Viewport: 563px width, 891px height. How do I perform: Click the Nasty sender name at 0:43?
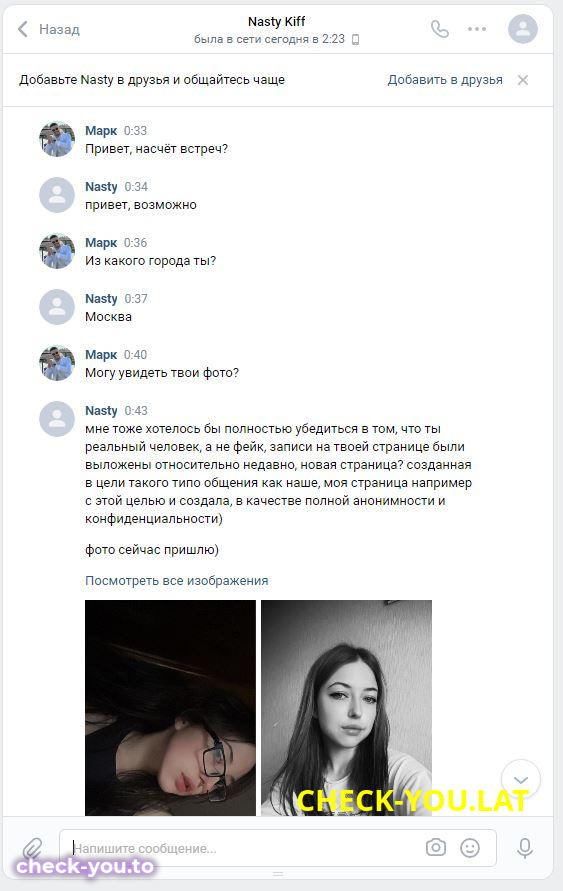(101, 410)
